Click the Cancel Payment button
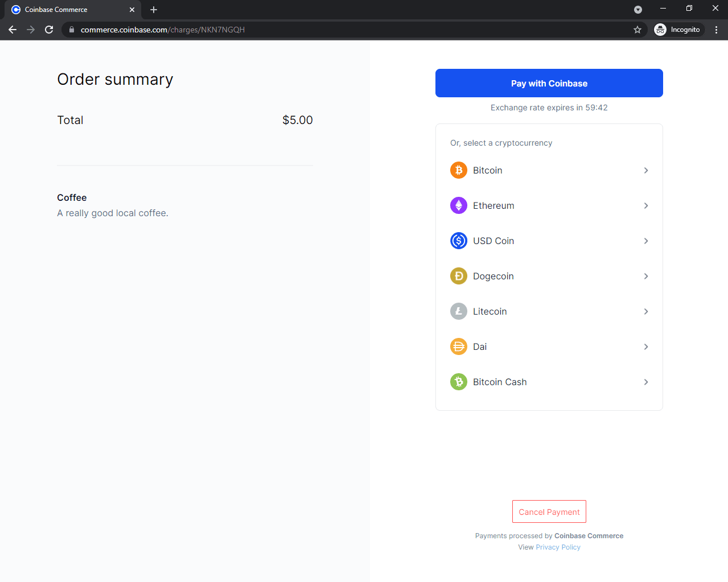 click(x=549, y=511)
